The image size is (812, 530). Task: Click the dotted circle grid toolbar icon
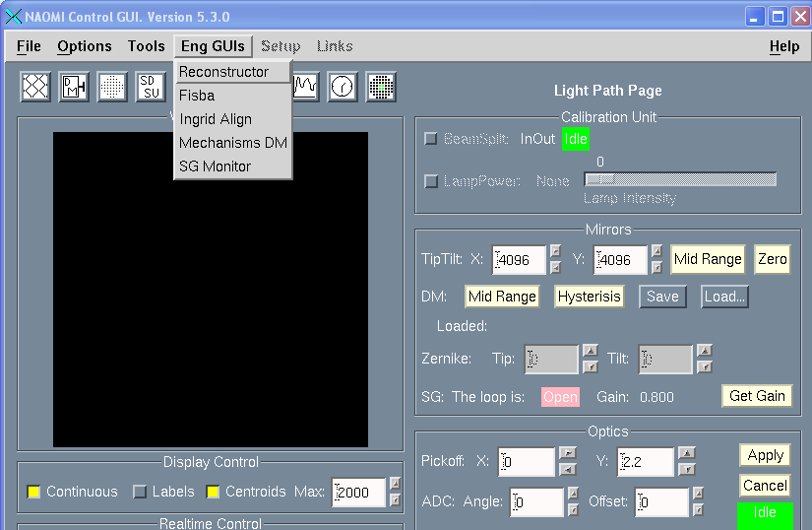coord(112,88)
